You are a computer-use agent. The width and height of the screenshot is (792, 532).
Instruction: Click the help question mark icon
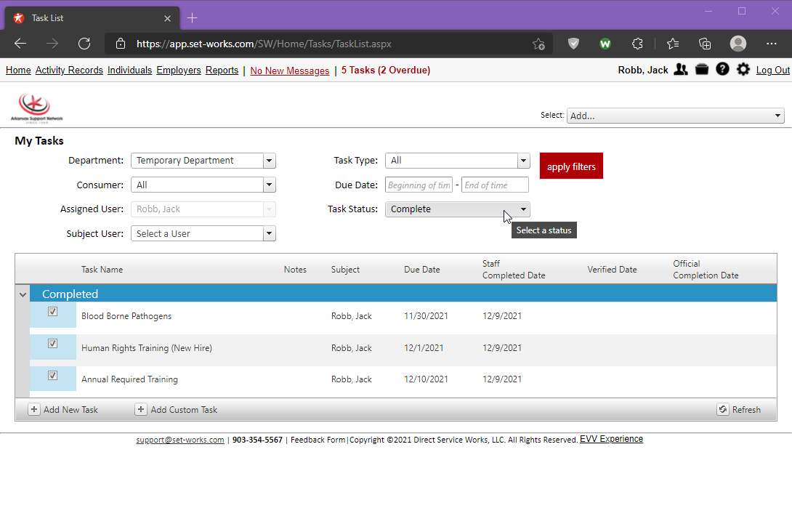click(722, 70)
